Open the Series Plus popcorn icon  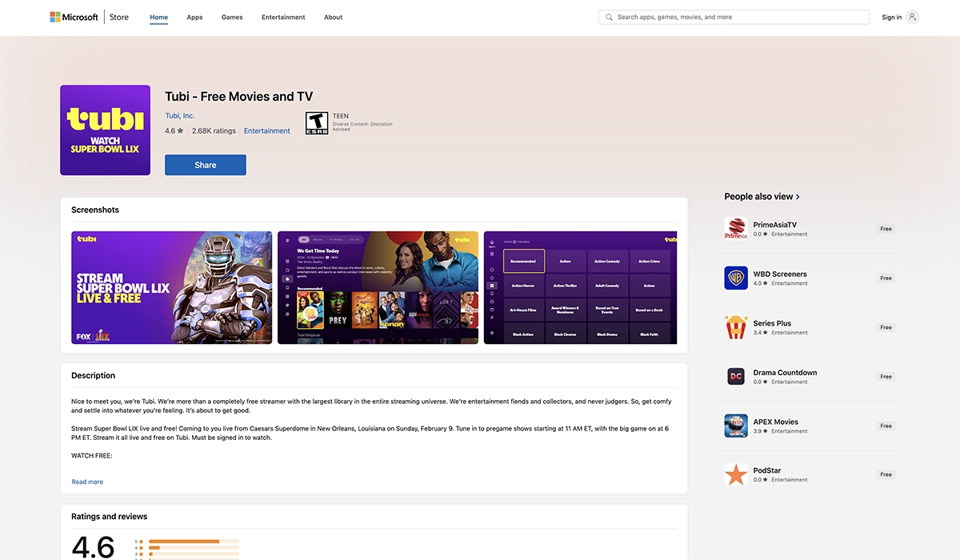point(736,327)
